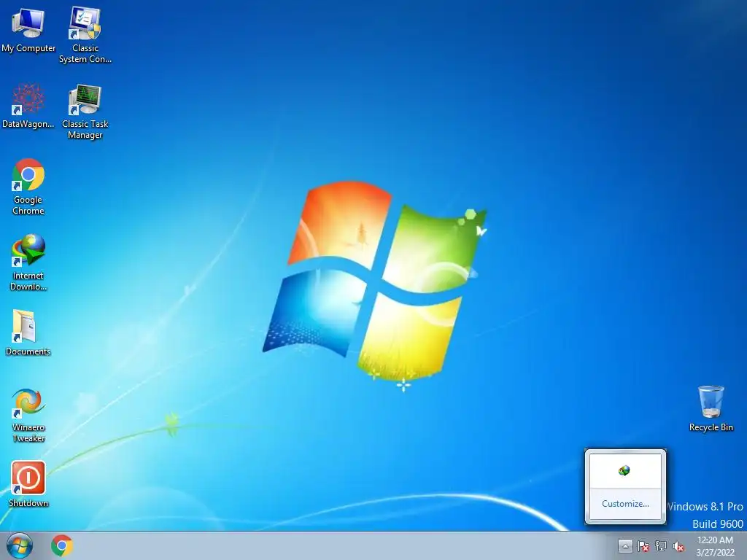Viewport: 747px width, 560px height.
Task: Select the Recycle Bin icon
Action: (x=711, y=408)
